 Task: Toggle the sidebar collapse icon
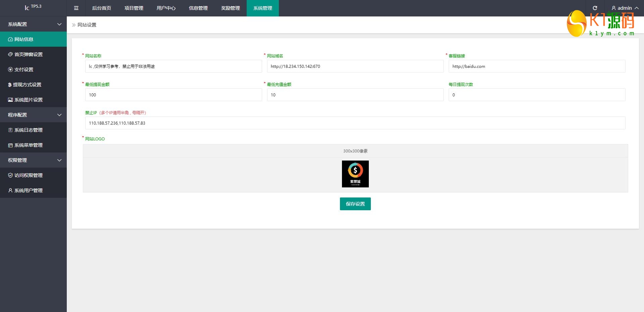[76, 8]
